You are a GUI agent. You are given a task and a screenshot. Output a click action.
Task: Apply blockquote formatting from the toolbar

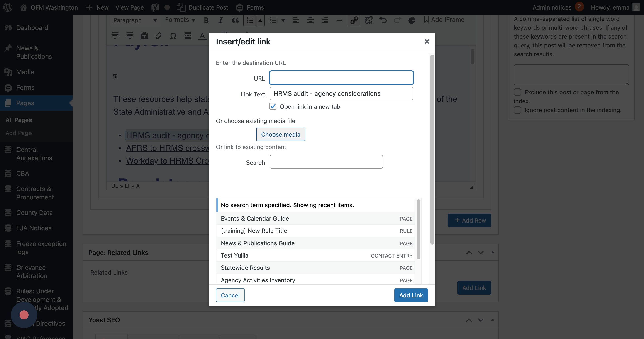click(235, 20)
